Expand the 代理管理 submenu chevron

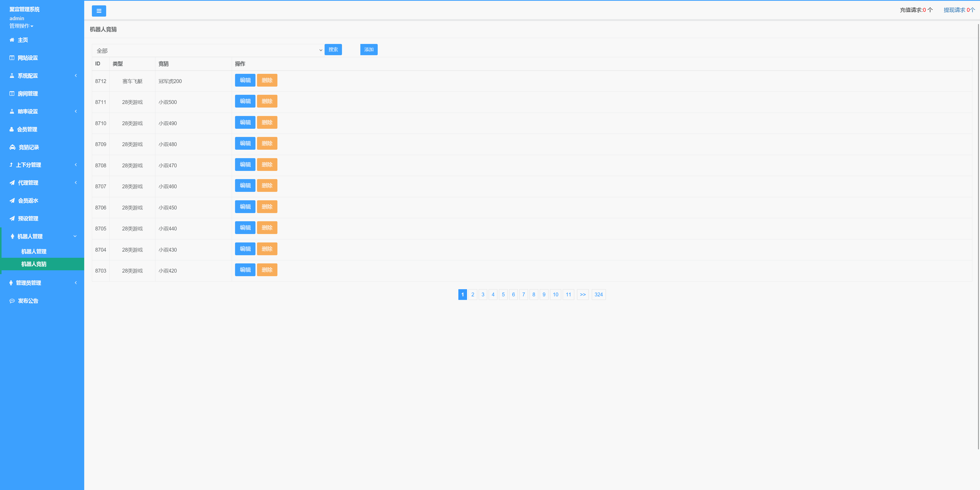(76, 183)
